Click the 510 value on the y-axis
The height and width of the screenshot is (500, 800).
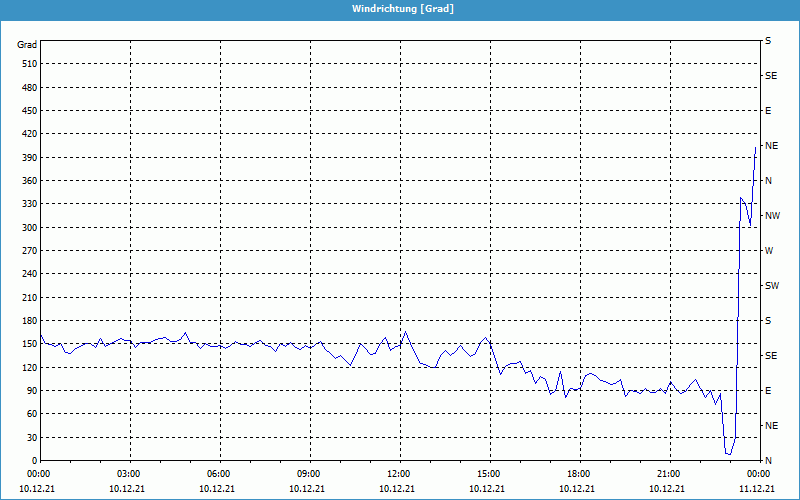coord(28,64)
